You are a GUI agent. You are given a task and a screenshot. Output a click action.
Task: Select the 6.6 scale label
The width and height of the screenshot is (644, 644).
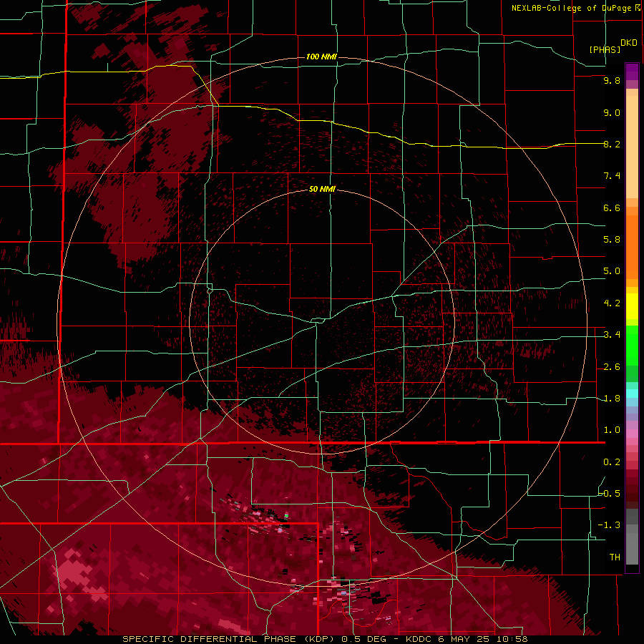coord(612,208)
